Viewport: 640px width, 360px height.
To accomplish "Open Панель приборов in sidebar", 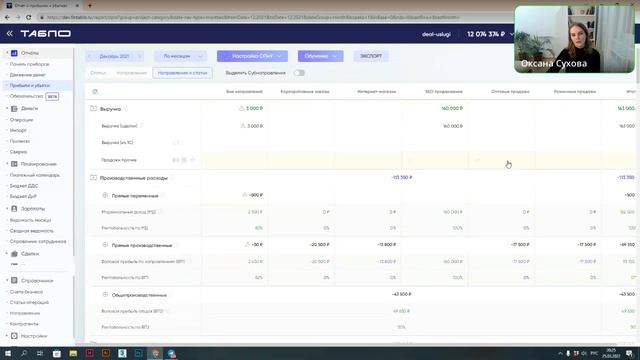I will (29, 64).
